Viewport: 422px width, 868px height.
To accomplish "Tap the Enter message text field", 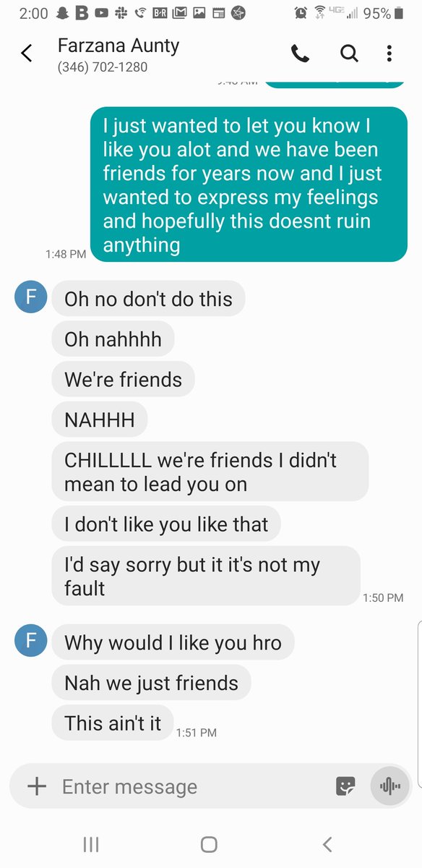I will pos(191,786).
